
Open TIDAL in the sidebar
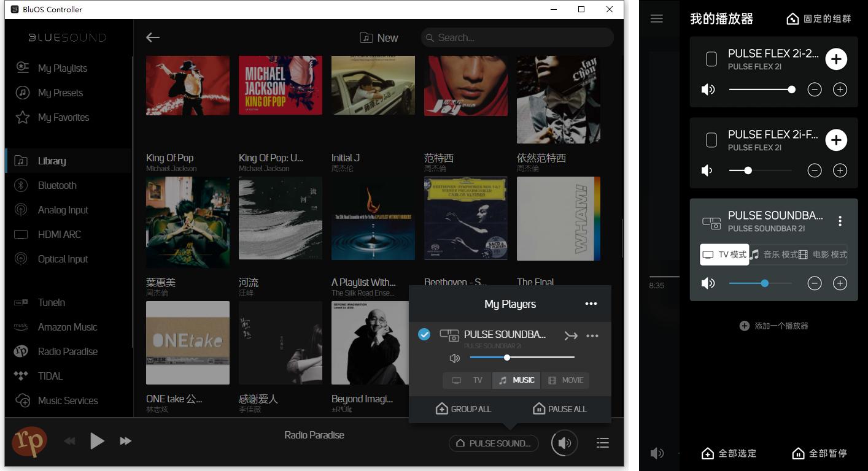pyautogui.click(x=50, y=376)
